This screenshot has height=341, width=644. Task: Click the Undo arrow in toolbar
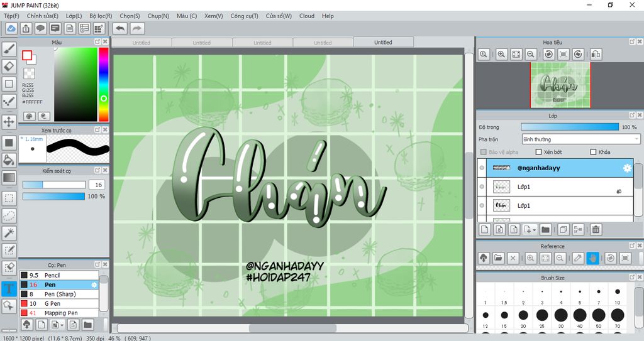(x=120, y=28)
